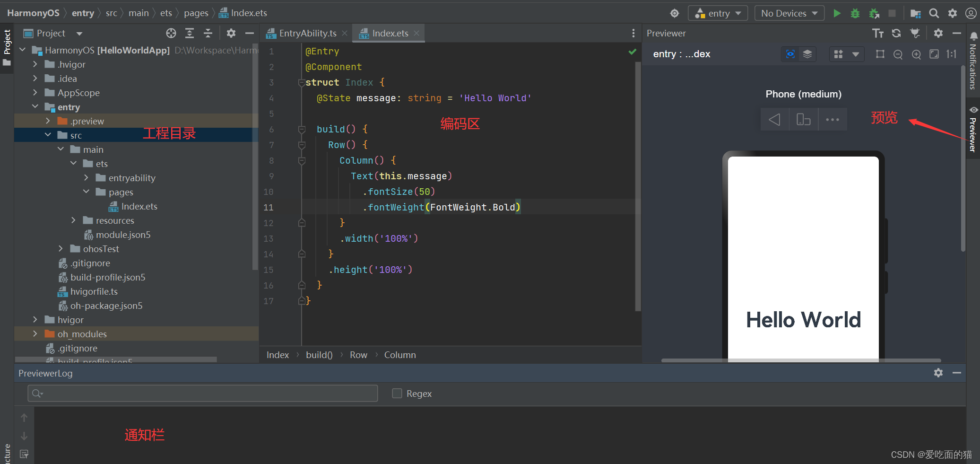Viewport: 980px width, 464px height.
Task: Open PreviewerLog settings gear
Action: point(938,373)
